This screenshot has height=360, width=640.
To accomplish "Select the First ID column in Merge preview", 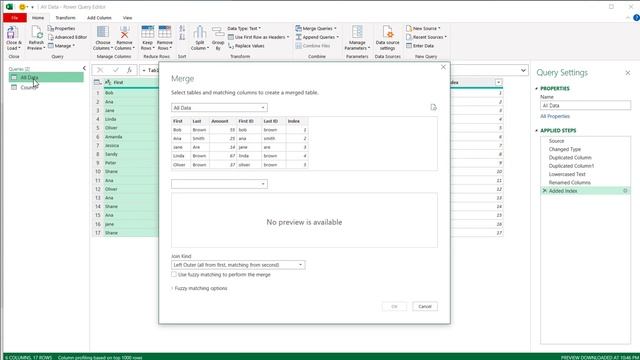I will click(x=249, y=121).
